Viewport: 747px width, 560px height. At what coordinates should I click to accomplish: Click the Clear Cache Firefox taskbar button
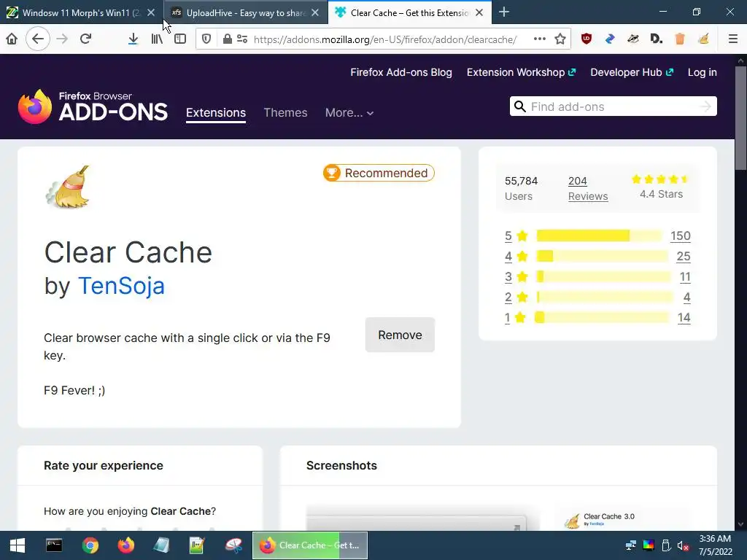click(309, 545)
